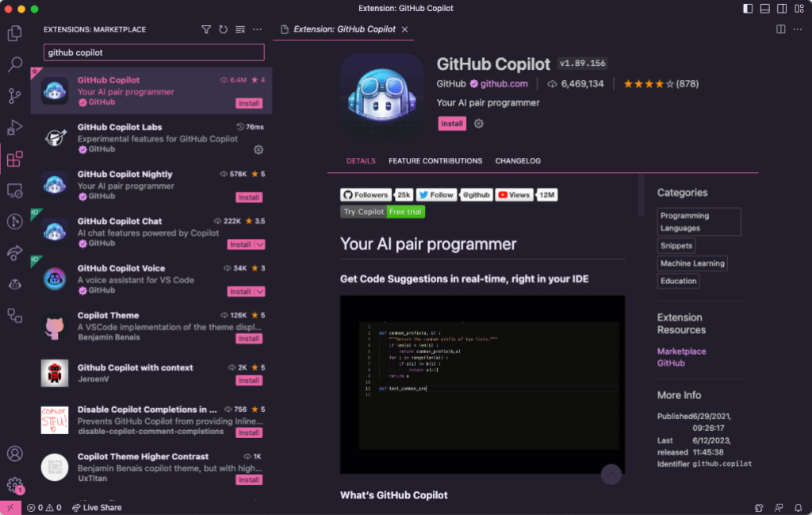Switch to the DETAILS tab
Image resolution: width=812 pixels, height=515 pixels.
tap(361, 161)
